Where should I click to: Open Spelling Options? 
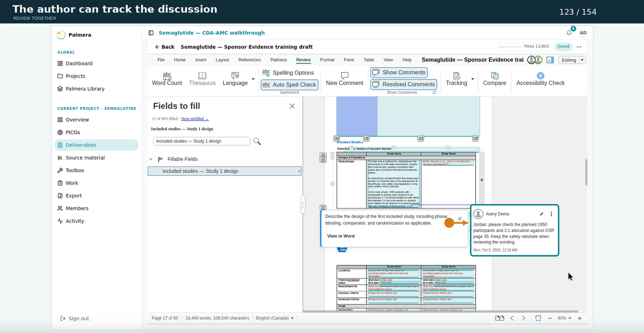tap(288, 73)
